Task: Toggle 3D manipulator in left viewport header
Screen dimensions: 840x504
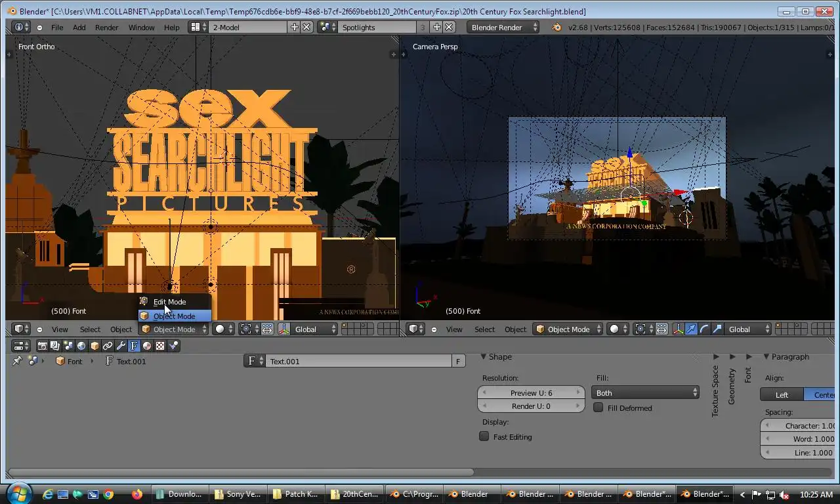Action: [284, 329]
